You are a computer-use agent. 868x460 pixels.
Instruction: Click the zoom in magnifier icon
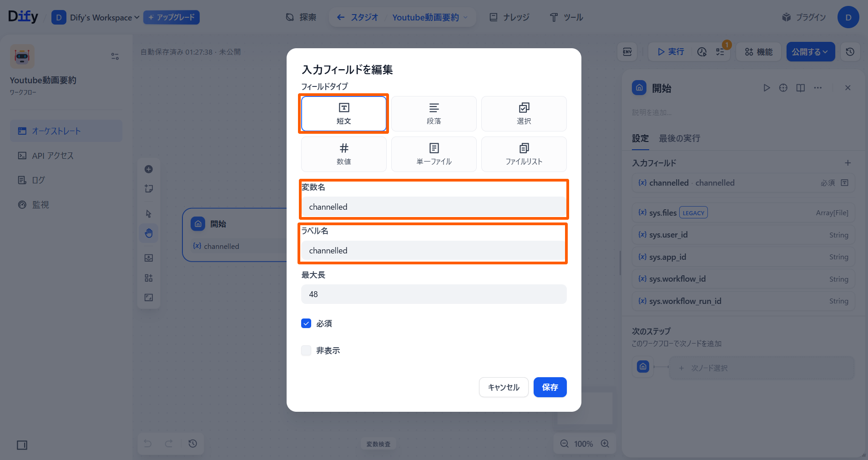click(605, 444)
